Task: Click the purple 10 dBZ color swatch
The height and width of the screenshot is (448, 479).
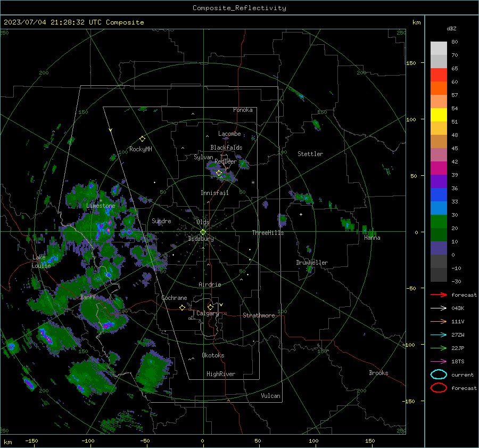Action: (x=439, y=248)
